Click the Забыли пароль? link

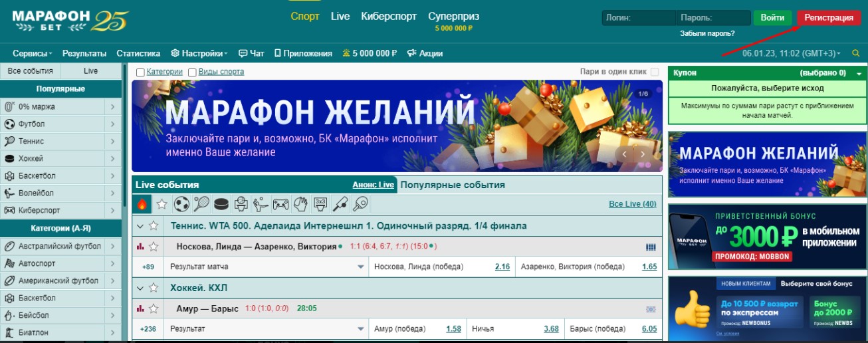(x=707, y=33)
